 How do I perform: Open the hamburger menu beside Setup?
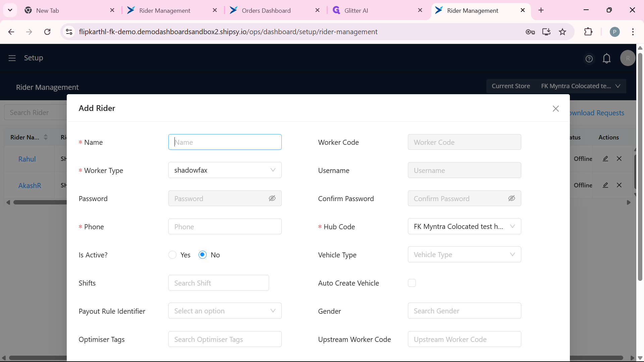12,58
